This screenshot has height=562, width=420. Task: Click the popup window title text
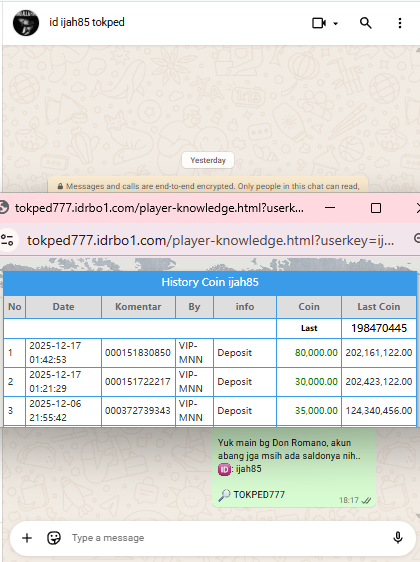click(x=159, y=208)
